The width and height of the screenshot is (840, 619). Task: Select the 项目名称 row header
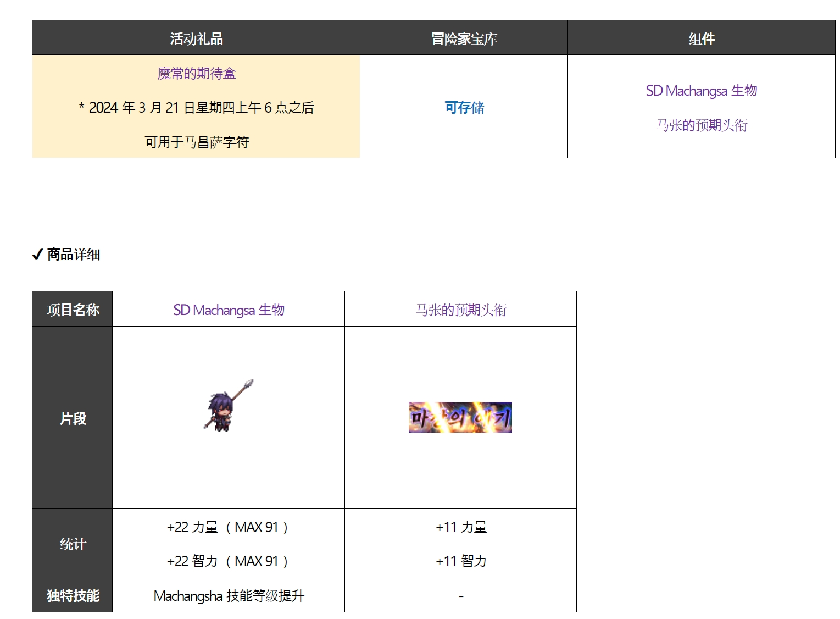point(73,309)
